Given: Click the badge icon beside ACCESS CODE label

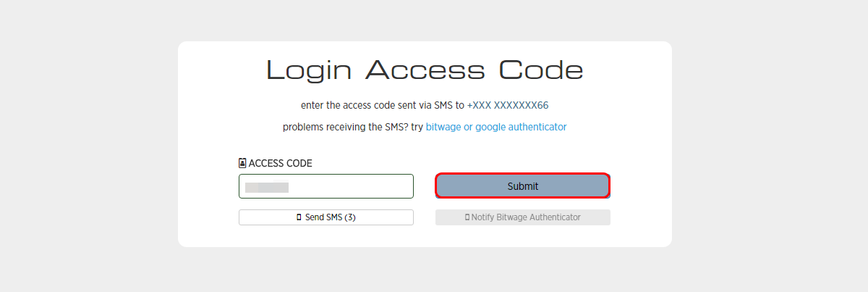Looking at the screenshot, I should [x=242, y=163].
